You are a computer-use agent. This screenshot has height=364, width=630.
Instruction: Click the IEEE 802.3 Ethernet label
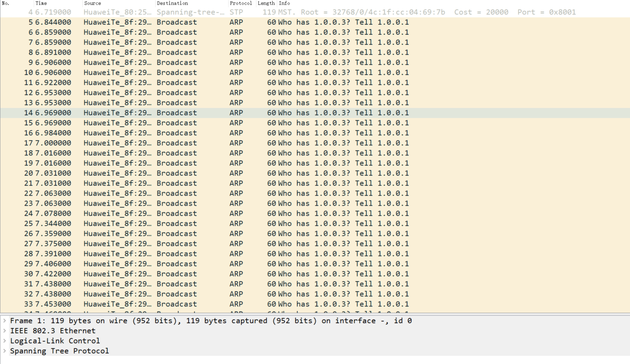pos(53,331)
